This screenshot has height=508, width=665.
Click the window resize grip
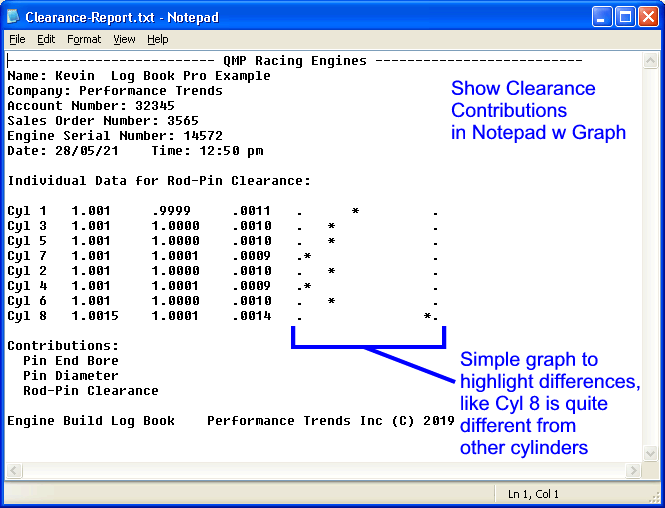(x=654, y=497)
